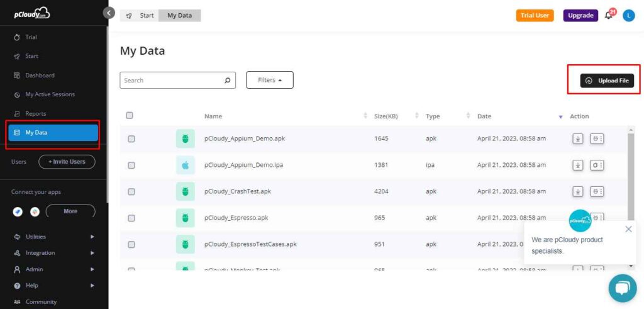Viewport: 644px width, 309px height.
Task: Click size value 4204
Action: pyautogui.click(x=381, y=191)
